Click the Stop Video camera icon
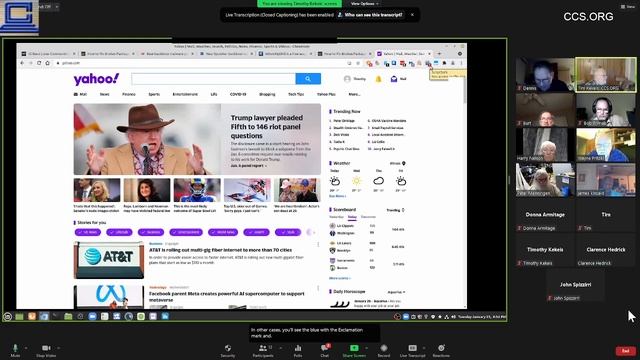Screen dimensions: 640x360 coord(46,348)
